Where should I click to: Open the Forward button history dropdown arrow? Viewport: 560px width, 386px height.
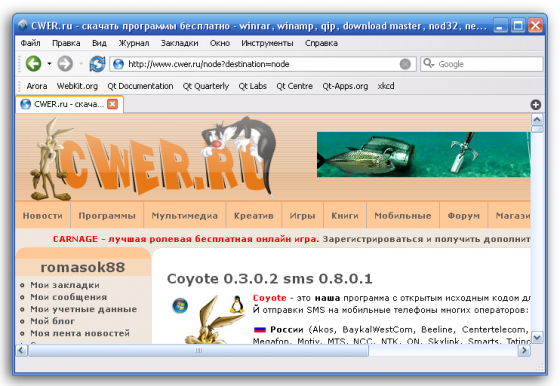click(81, 64)
